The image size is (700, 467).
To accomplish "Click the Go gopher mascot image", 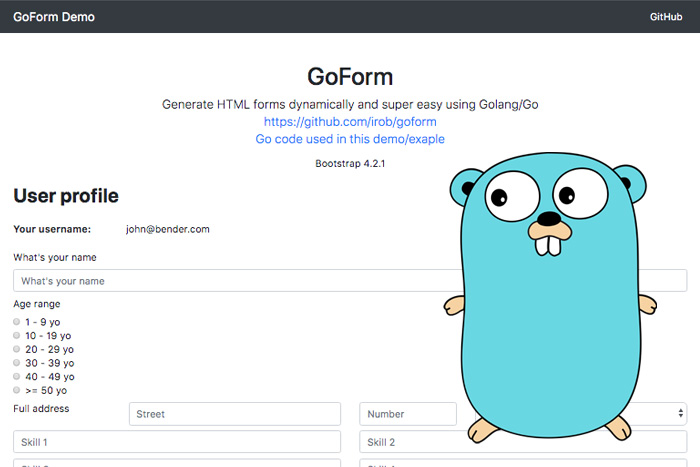I will pyautogui.click(x=550, y=297).
